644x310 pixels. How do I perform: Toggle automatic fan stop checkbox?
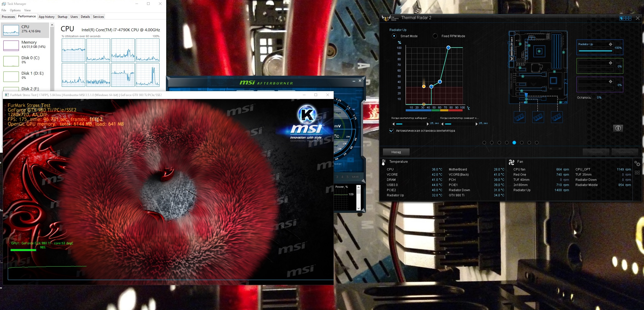tap(392, 131)
